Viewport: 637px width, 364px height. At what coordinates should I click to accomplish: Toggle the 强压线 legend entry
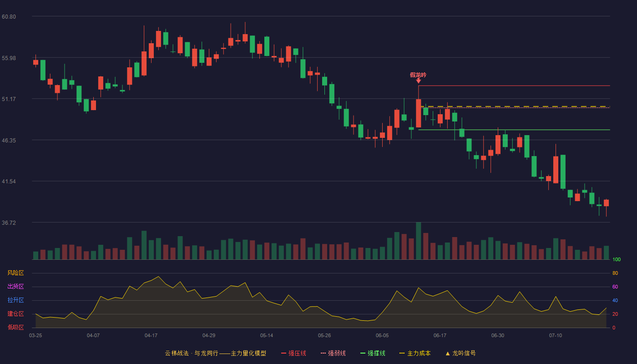tap(293, 353)
